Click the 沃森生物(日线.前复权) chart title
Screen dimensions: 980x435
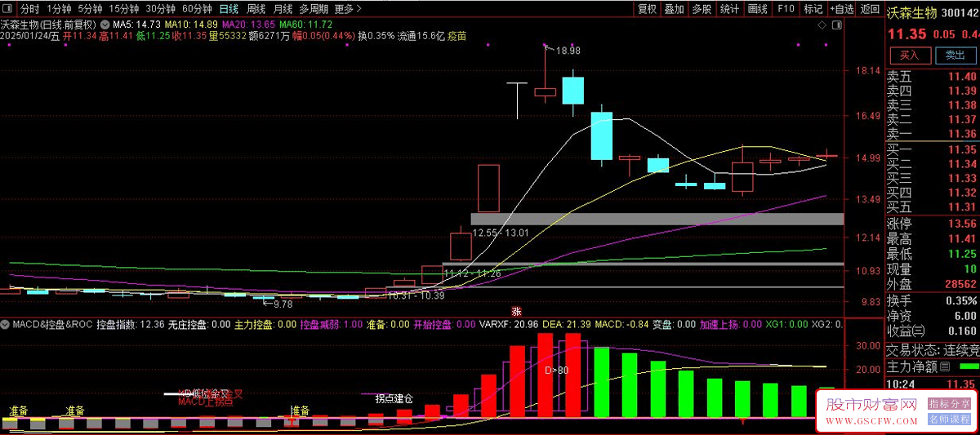click(49, 24)
